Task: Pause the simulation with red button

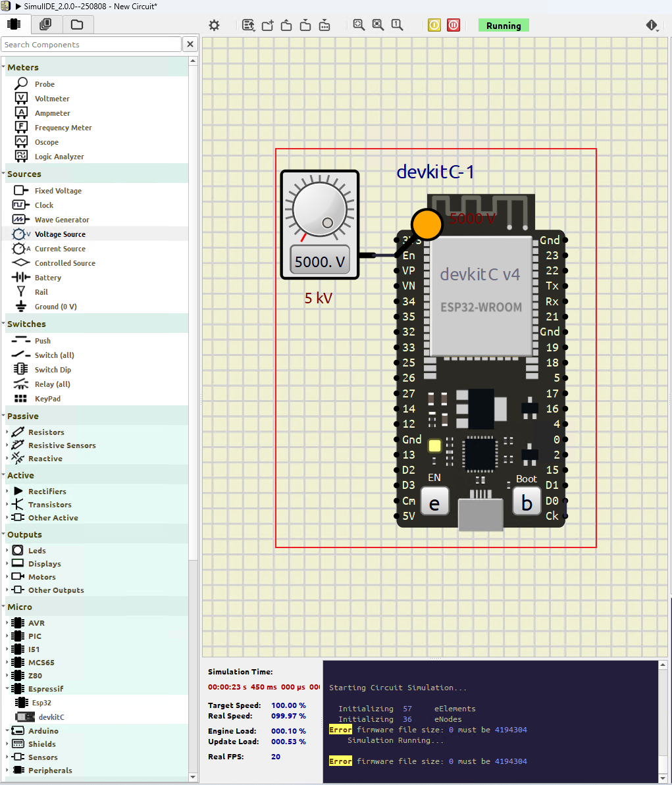Action: pyautogui.click(x=453, y=25)
